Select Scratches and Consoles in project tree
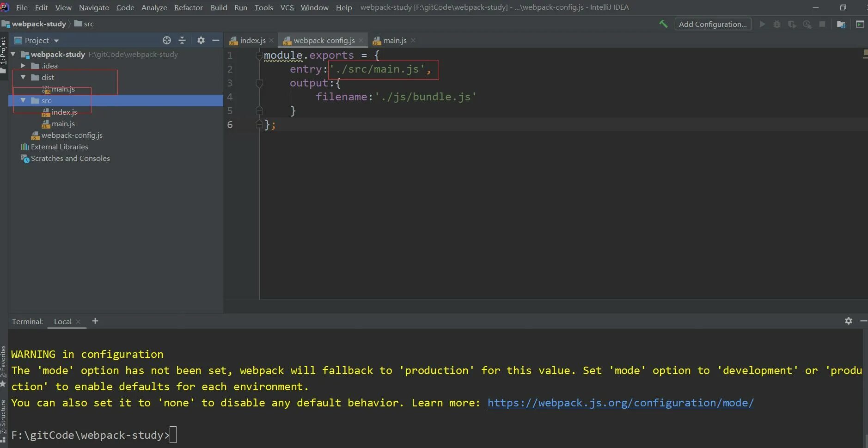This screenshot has width=868, height=448. (x=70, y=158)
